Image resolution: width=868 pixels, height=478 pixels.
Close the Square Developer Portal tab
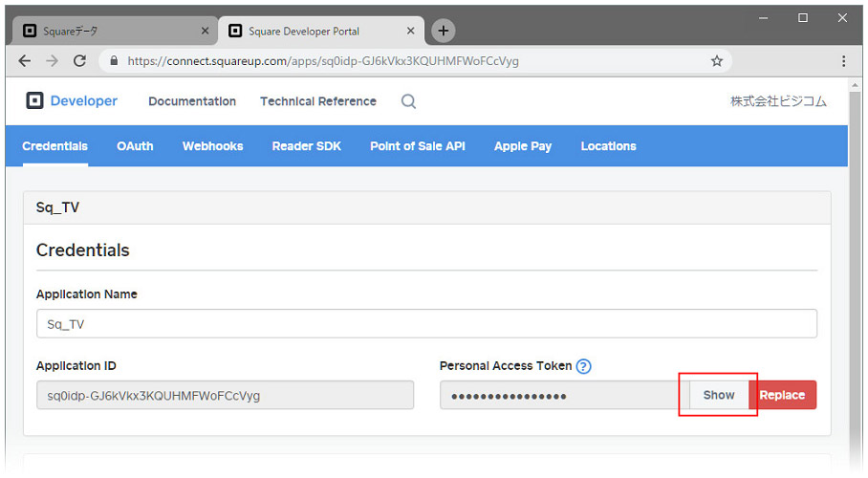point(411,31)
